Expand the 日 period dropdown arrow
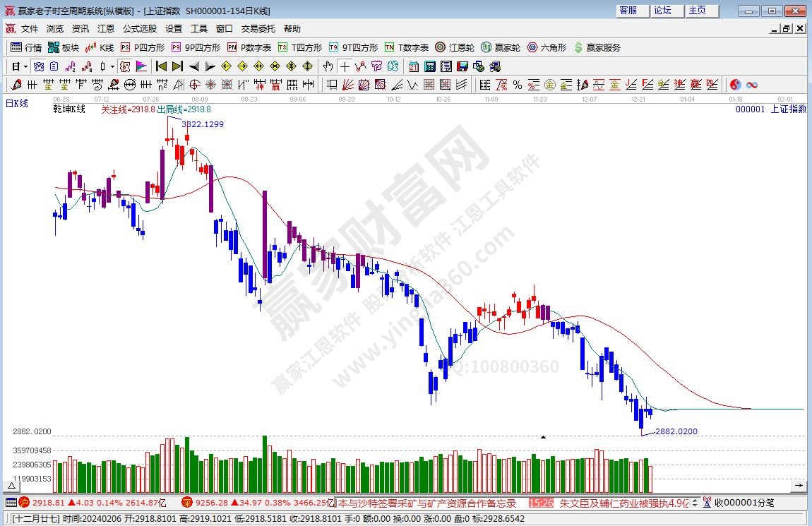 click(x=26, y=66)
